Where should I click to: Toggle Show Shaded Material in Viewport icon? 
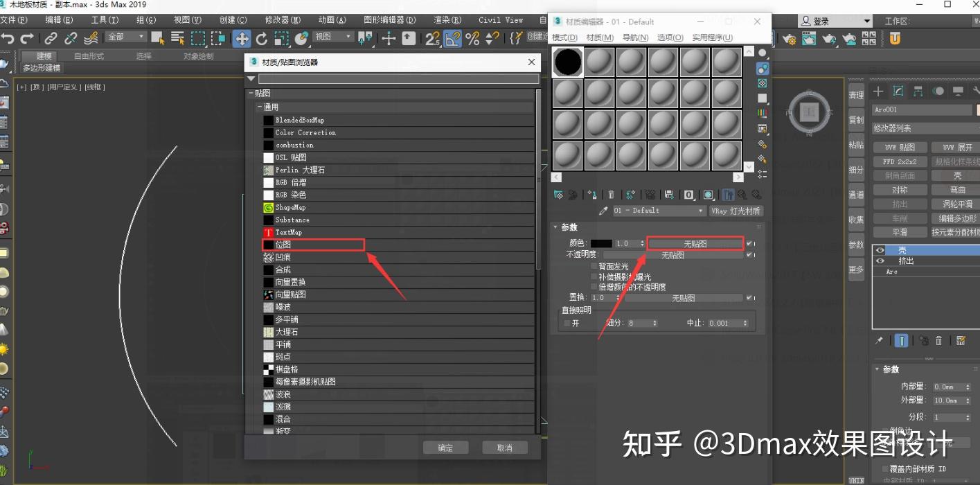(709, 195)
